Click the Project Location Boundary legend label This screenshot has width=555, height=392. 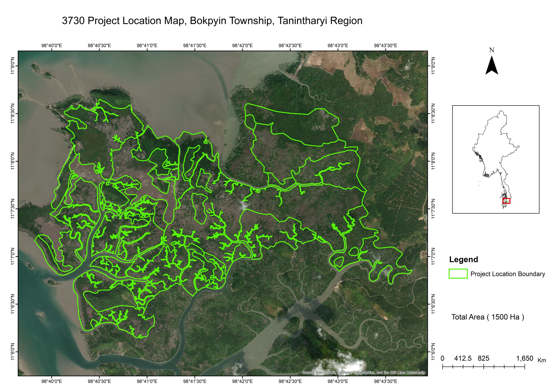pos(508,274)
